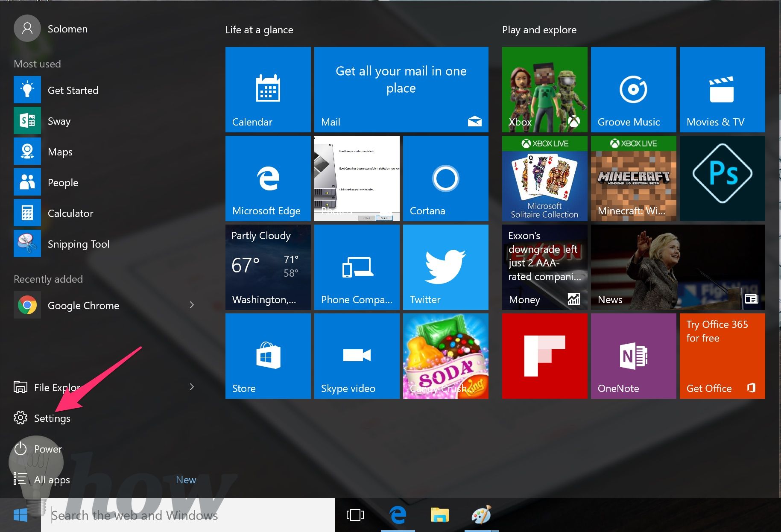Screen dimensions: 781x532
Task: Expand Google Chrome jump list arrow
Action: (192, 305)
